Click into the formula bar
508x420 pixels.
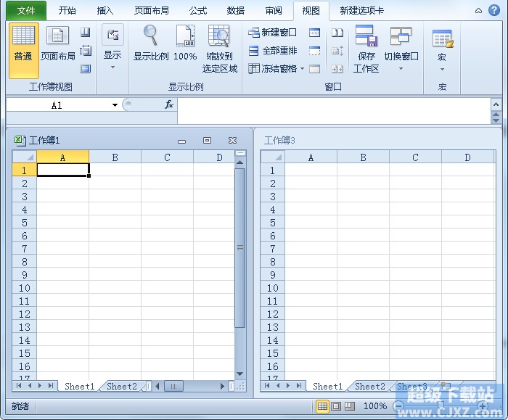tap(334, 111)
